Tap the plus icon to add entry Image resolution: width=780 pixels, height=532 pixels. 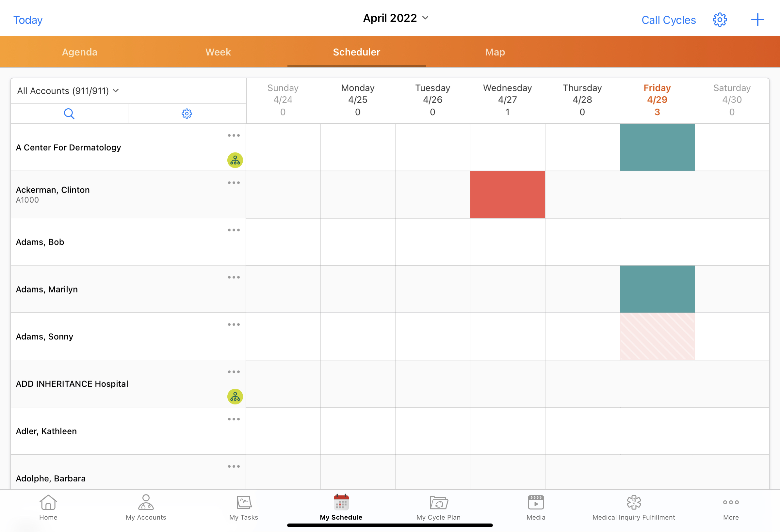[757, 20]
